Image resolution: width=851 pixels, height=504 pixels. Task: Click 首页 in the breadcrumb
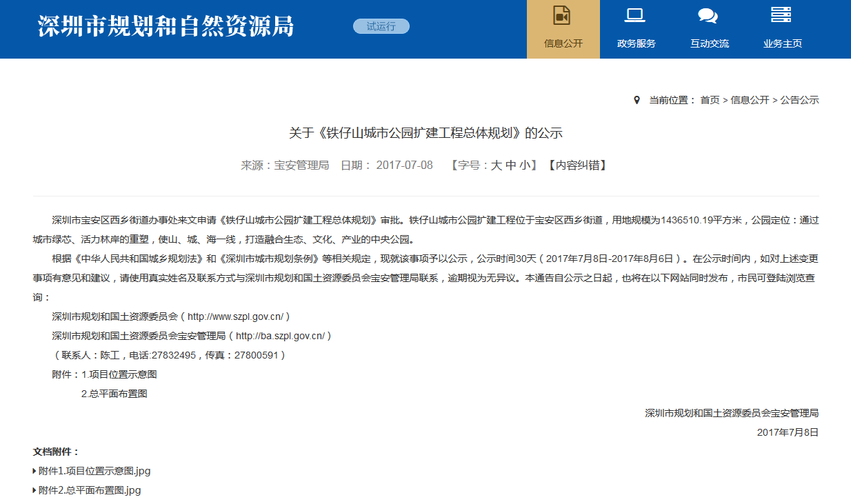pos(710,100)
